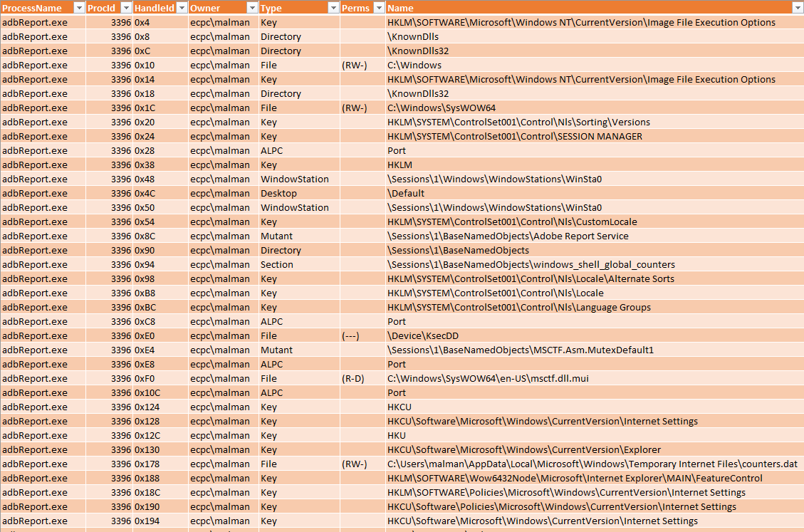Open the ProcessName column filter dropdown
Screen dimensions: 804x532
[x=79, y=8]
